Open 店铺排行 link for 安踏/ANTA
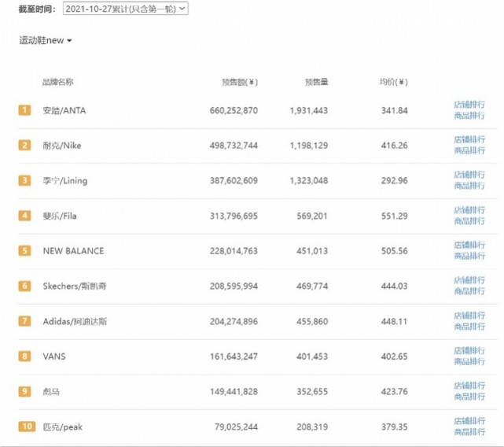 469,105
